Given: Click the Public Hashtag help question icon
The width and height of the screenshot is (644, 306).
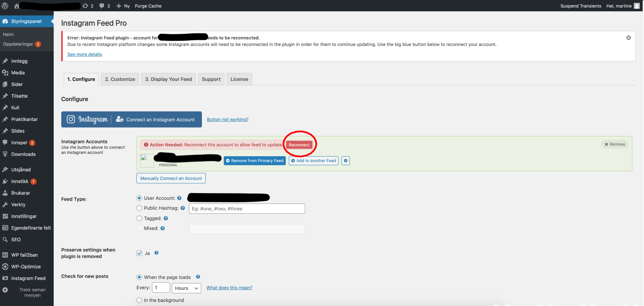Looking at the screenshot, I should (x=183, y=208).
